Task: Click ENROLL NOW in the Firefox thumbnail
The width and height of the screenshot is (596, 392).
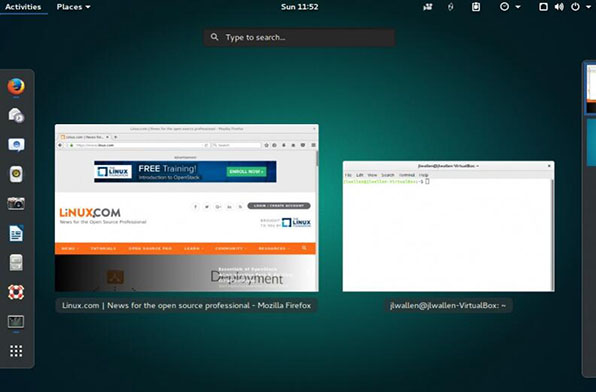Action: point(246,172)
